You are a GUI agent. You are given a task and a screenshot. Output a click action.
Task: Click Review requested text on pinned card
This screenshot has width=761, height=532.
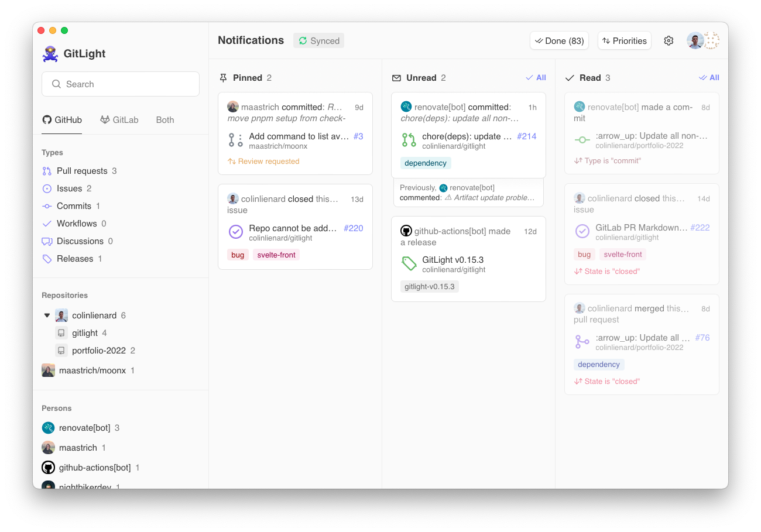(269, 162)
